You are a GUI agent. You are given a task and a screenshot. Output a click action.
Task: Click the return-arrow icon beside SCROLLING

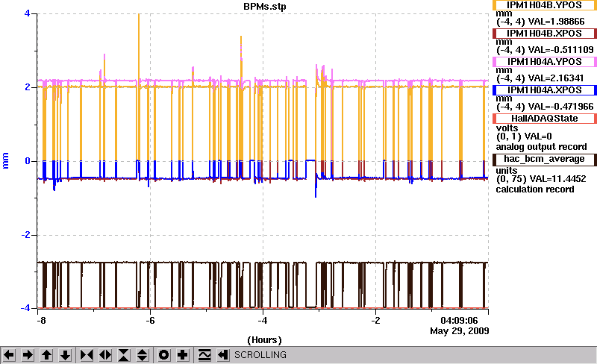click(x=223, y=355)
